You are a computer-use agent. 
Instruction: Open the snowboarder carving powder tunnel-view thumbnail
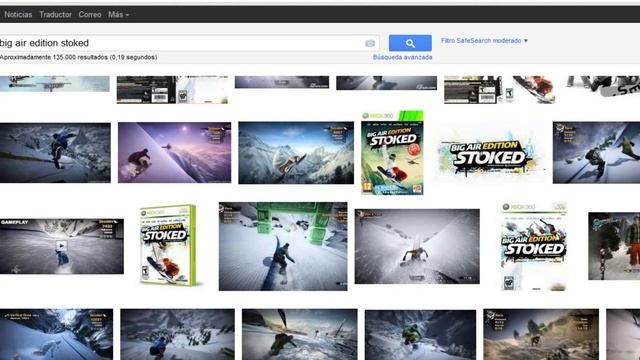[417, 246]
